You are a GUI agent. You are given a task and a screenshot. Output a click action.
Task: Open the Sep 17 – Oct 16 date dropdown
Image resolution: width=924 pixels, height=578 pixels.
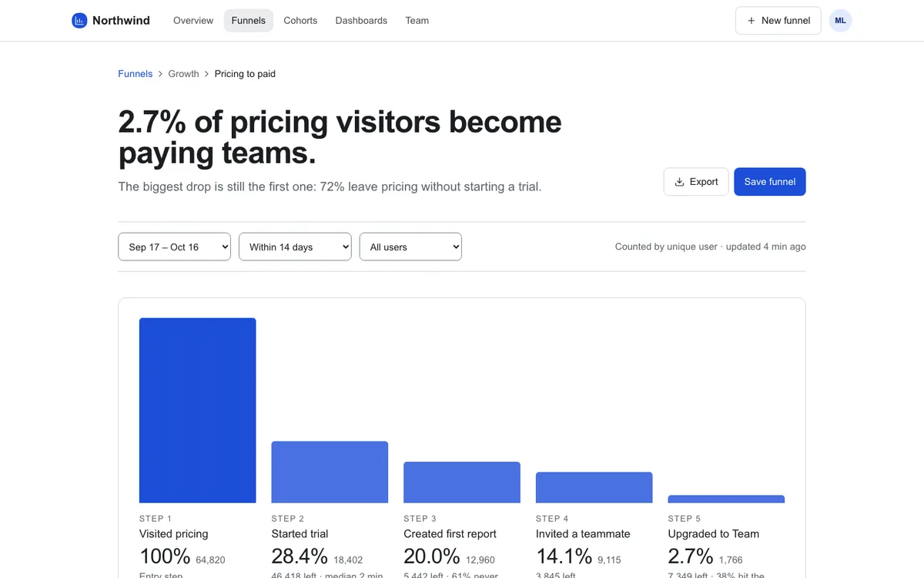click(x=174, y=247)
